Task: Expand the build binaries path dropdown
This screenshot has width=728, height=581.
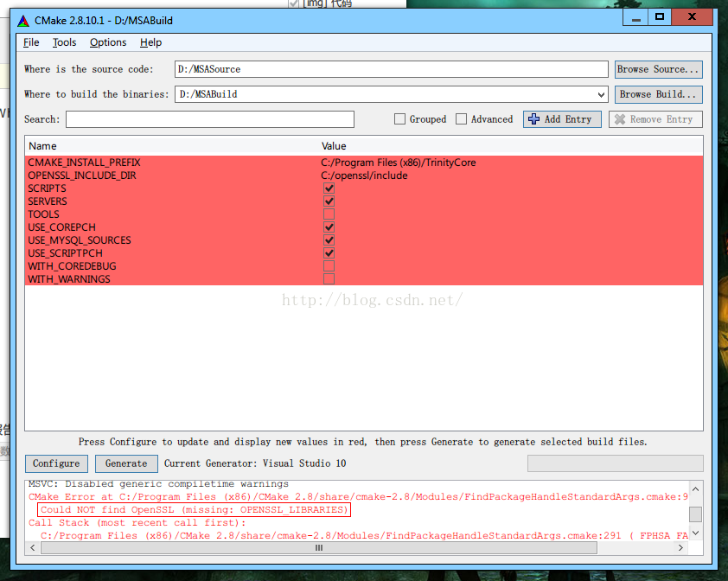Action: click(x=601, y=95)
